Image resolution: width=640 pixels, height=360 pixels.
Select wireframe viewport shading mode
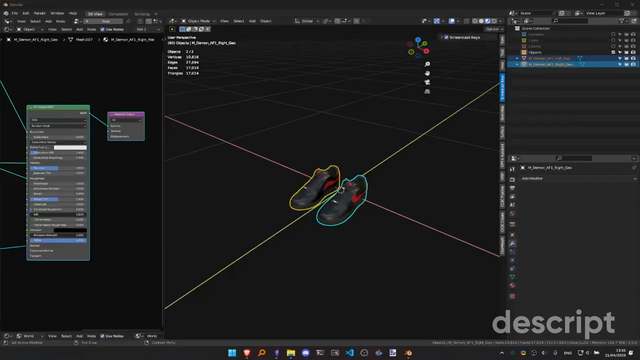coord(475,21)
